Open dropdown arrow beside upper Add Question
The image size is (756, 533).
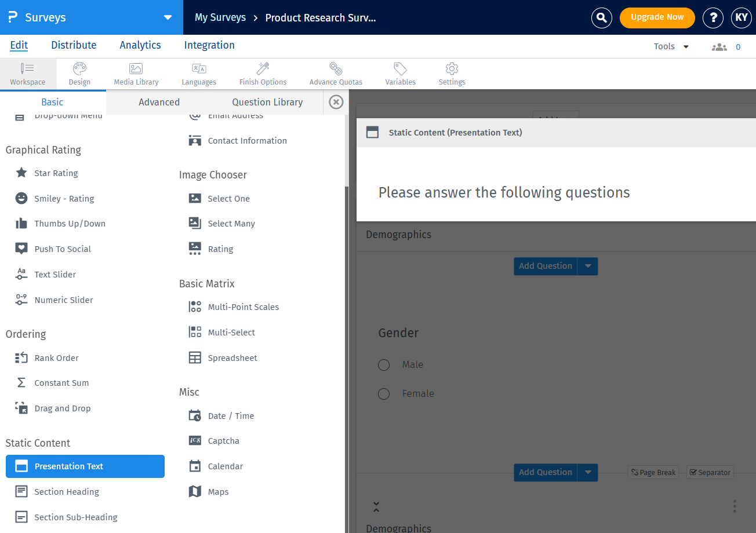[588, 266]
